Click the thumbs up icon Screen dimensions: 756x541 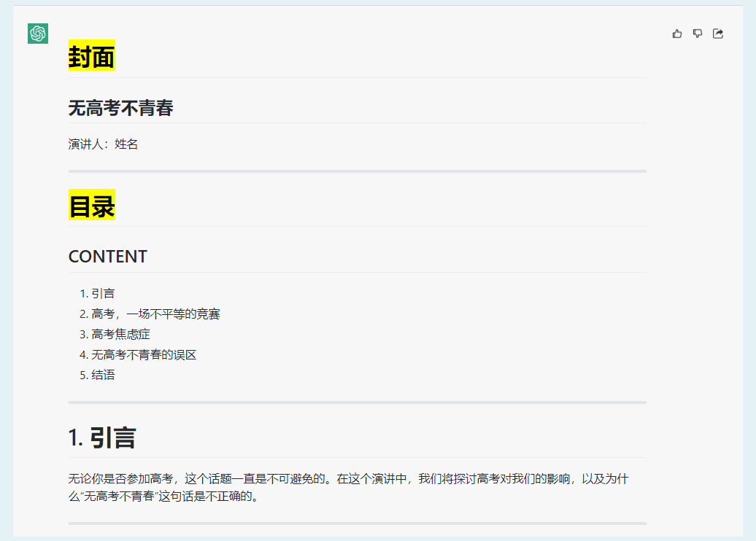677,34
